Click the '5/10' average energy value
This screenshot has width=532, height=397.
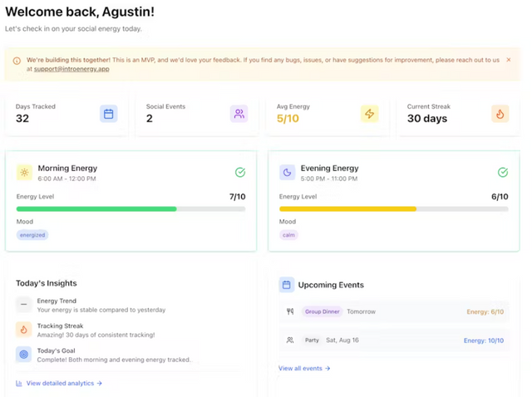pyautogui.click(x=288, y=118)
